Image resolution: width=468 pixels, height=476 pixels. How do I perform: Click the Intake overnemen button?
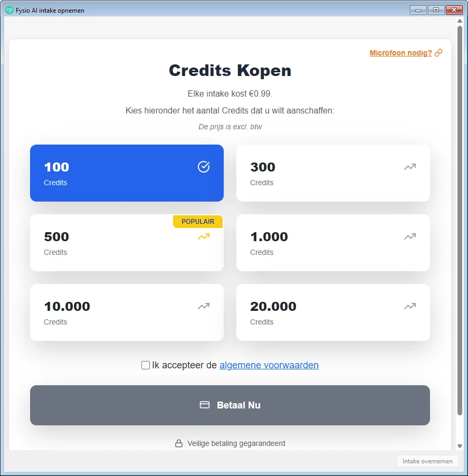(427, 461)
